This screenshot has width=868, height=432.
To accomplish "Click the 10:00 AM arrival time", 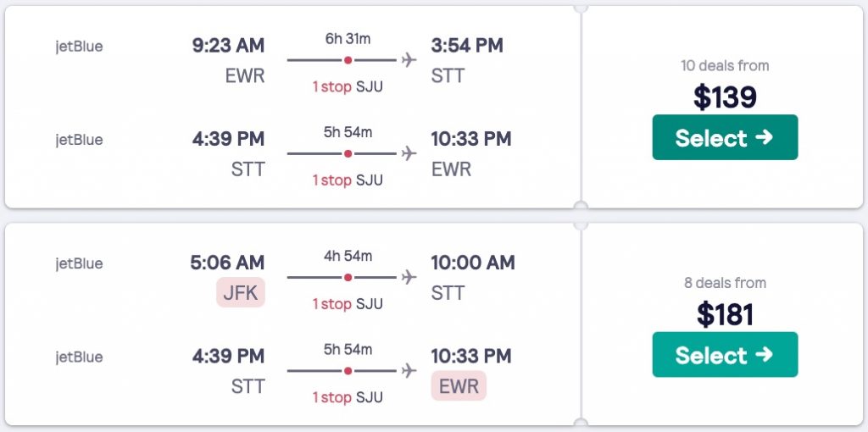I will [x=472, y=263].
